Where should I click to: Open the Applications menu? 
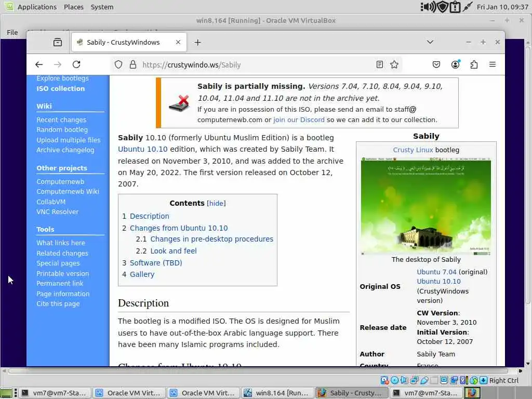[x=37, y=7]
